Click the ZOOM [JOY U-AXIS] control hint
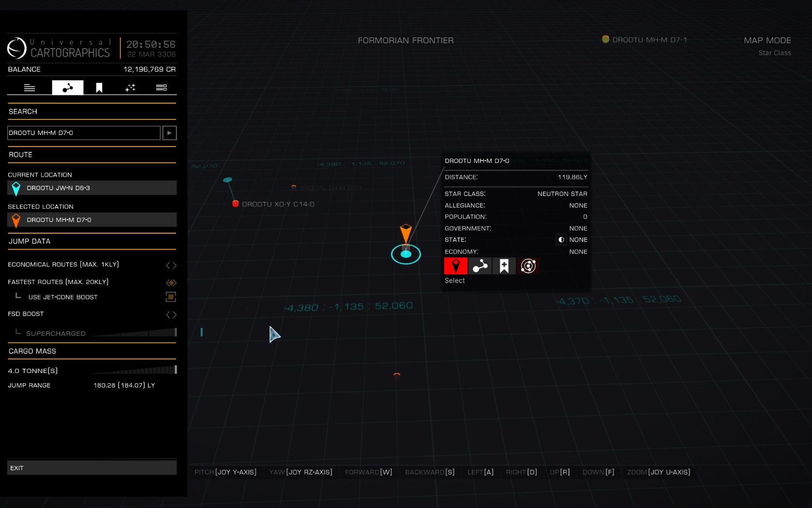 pos(658,472)
